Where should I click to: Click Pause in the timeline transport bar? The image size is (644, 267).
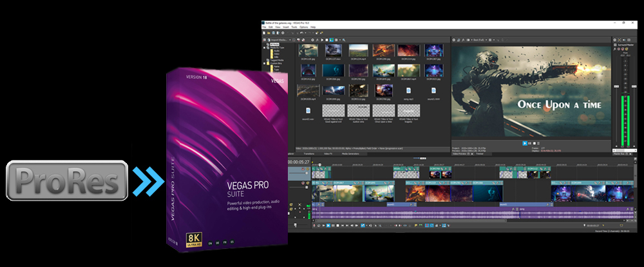pos(333,226)
